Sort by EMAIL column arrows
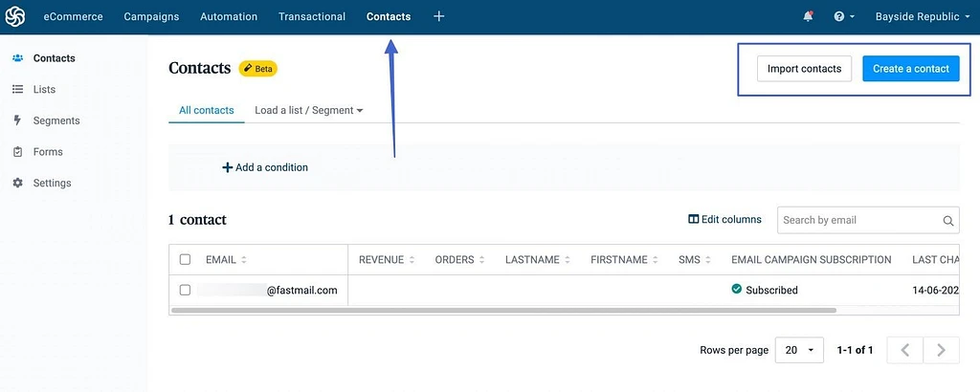 click(x=244, y=260)
